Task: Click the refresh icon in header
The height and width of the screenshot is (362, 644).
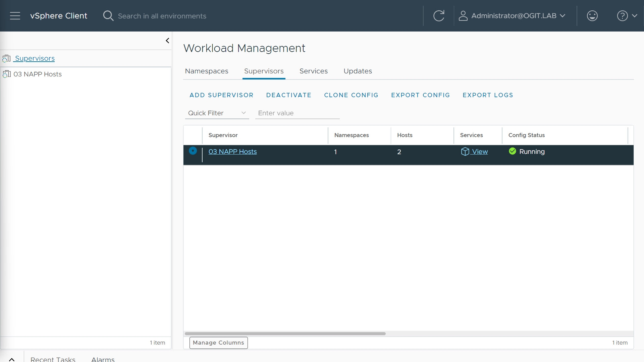Action: (x=439, y=16)
